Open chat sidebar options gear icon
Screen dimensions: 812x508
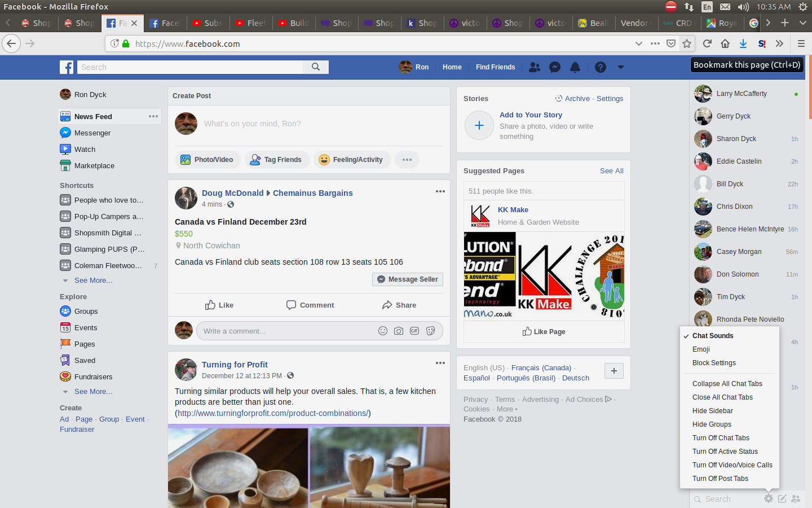pyautogui.click(x=769, y=498)
